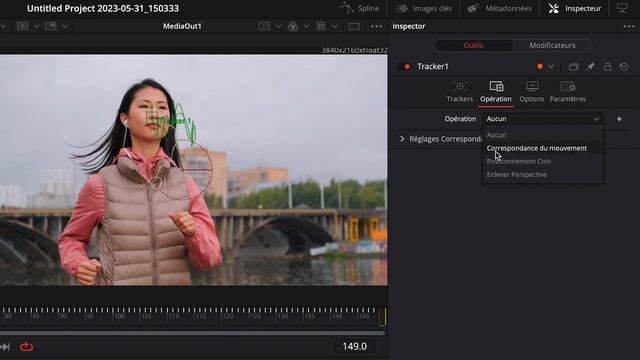The height and width of the screenshot is (360, 640).
Task: Click the Tracker1 node name
Action: (x=433, y=67)
